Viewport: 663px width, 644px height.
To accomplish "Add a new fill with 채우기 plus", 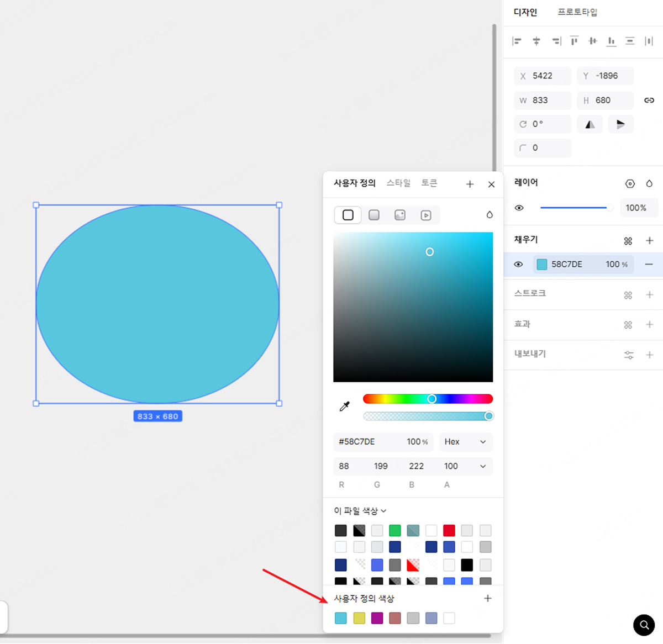I will click(649, 240).
